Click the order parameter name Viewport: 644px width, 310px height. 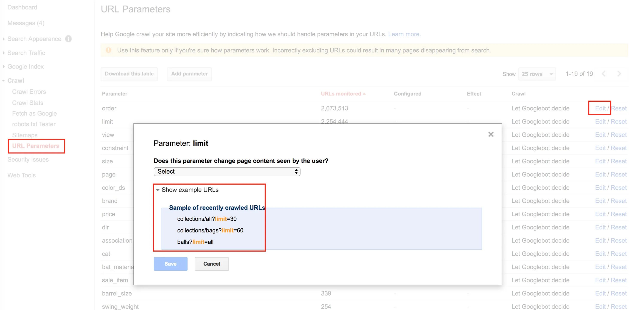(x=109, y=108)
